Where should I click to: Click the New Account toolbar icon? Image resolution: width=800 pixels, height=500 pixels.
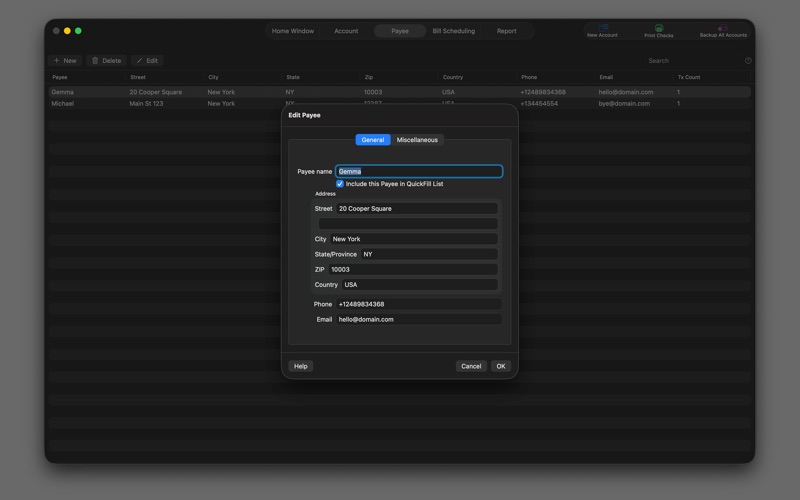[602, 31]
